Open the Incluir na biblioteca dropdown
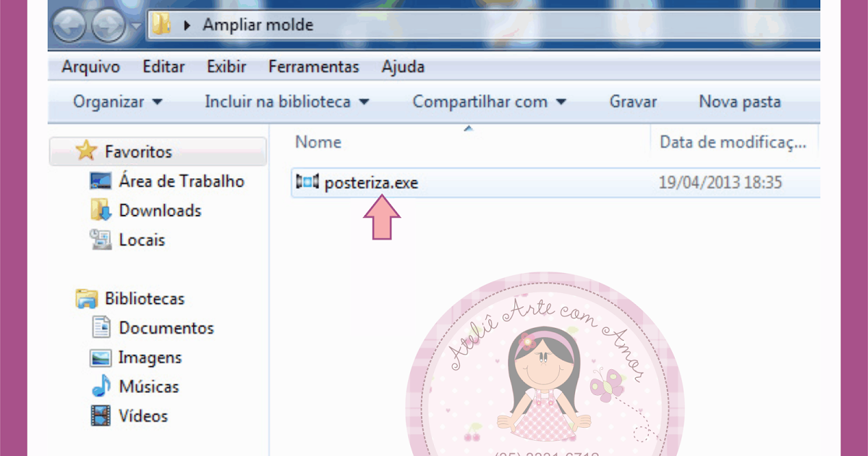Screen dimensions: 868x456 tap(287, 102)
